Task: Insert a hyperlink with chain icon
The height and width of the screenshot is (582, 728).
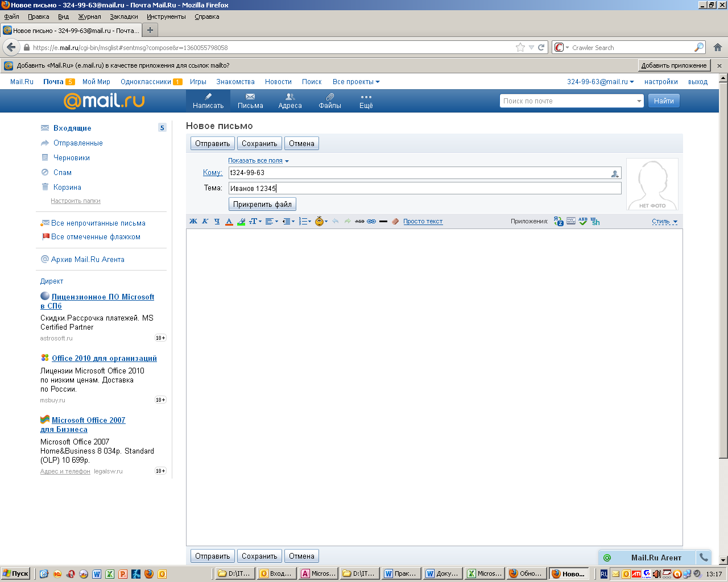Action: (371, 221)
